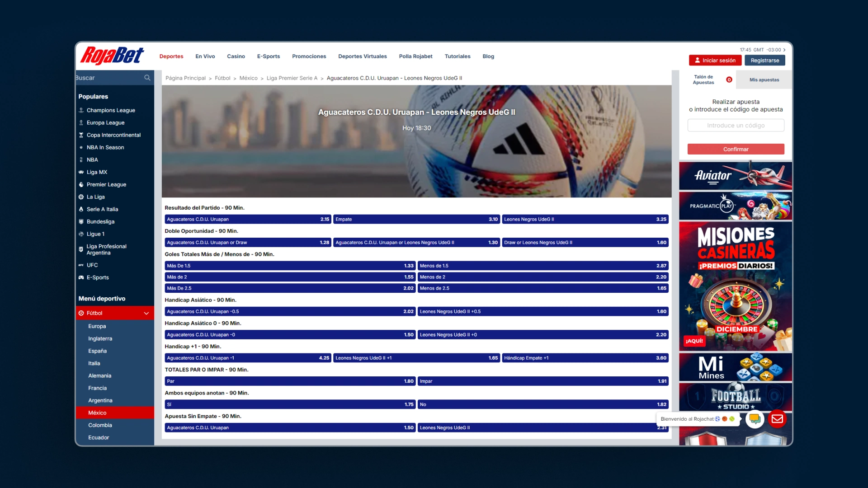Bet on Aguacateros C.D.U. Uruapan at 2.15
Screen dimensions: 868x488
pos(248,219)
